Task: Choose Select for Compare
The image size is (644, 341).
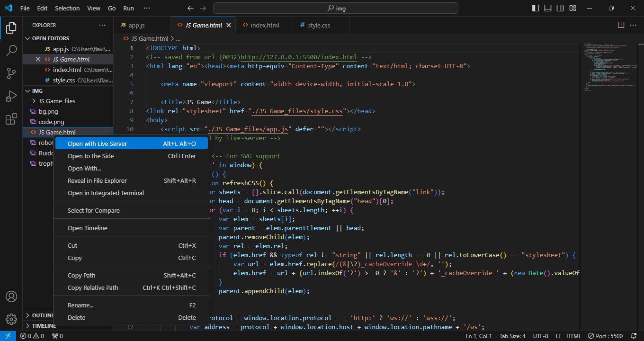Action: [x=131, y=210]
